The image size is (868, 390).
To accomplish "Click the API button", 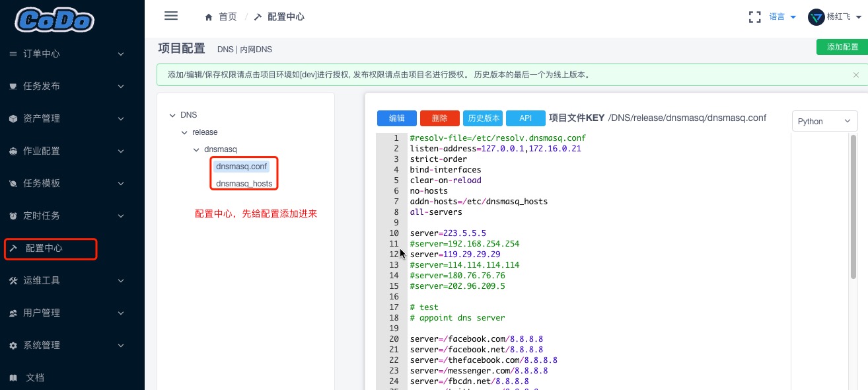I will coord(526,118).
